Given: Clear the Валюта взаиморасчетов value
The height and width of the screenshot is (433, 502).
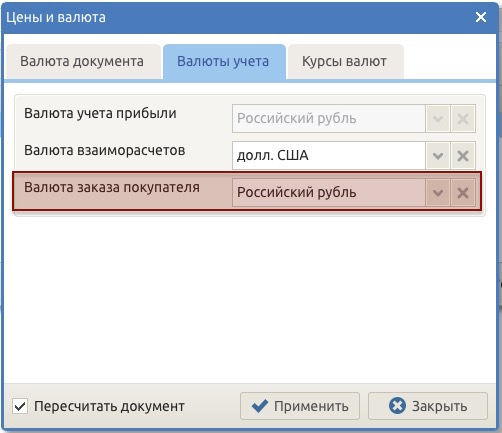Looking at the screenshot, I should pos(463,156).
